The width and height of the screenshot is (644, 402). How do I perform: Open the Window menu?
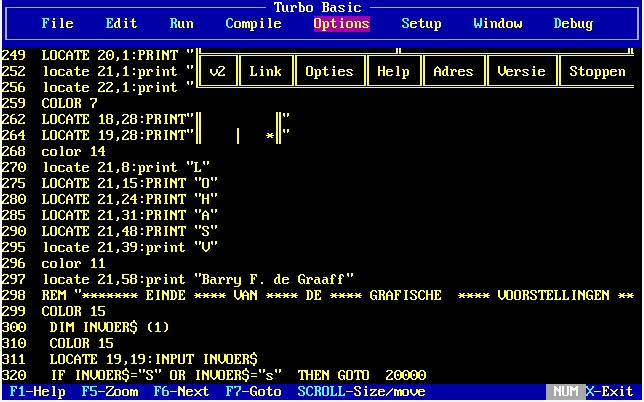coord(498,23)
